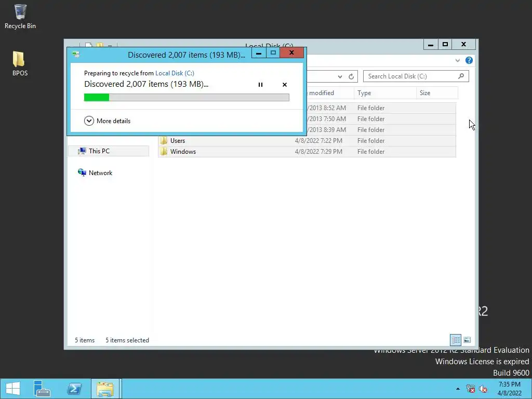The image size is (532, 399).
Task: Expand More details in the progress dialog
Action: coord(107,121)
